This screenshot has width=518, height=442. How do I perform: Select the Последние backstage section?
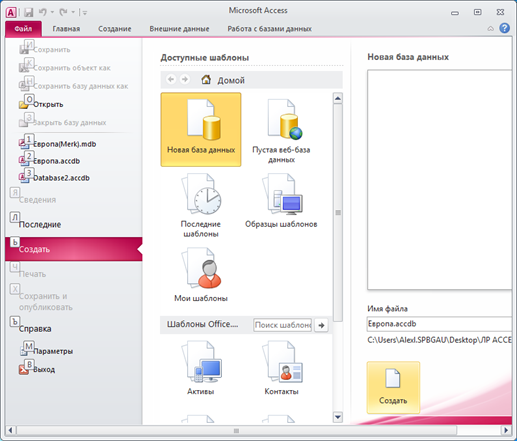tap(40, 225)
